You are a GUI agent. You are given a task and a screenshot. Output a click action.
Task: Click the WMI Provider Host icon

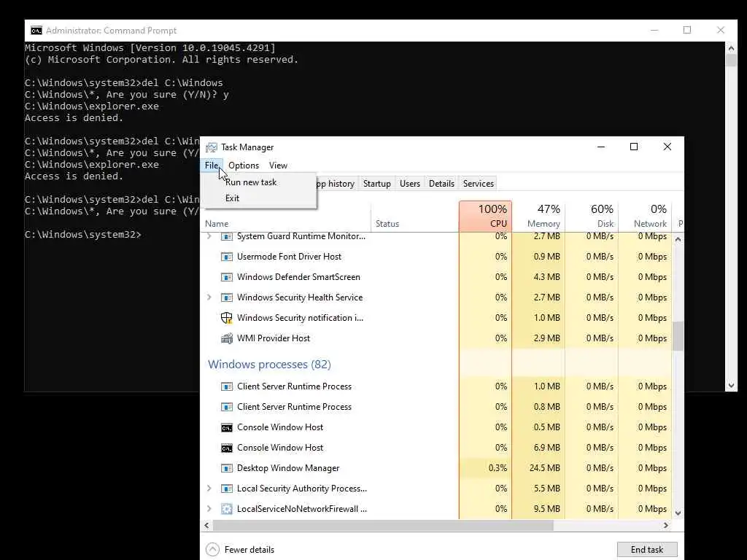tap(227, 338)
